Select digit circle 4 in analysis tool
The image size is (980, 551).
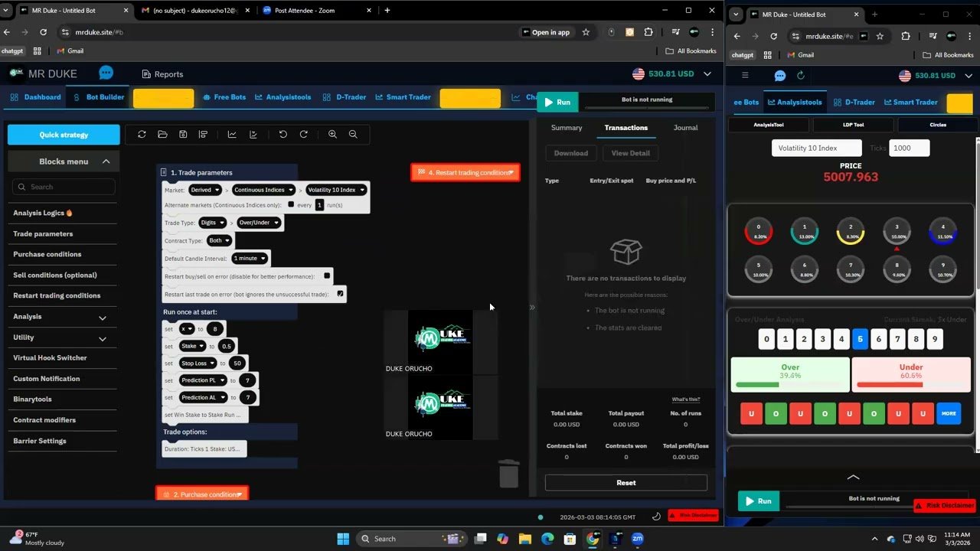pos(943,230)
